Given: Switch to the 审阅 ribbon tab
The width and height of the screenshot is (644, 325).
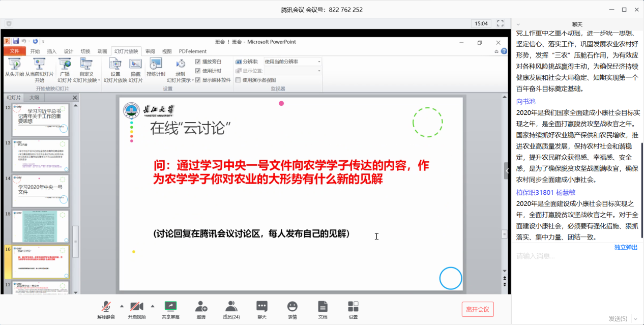Looking at the screenshot, I should coord(150,51).
